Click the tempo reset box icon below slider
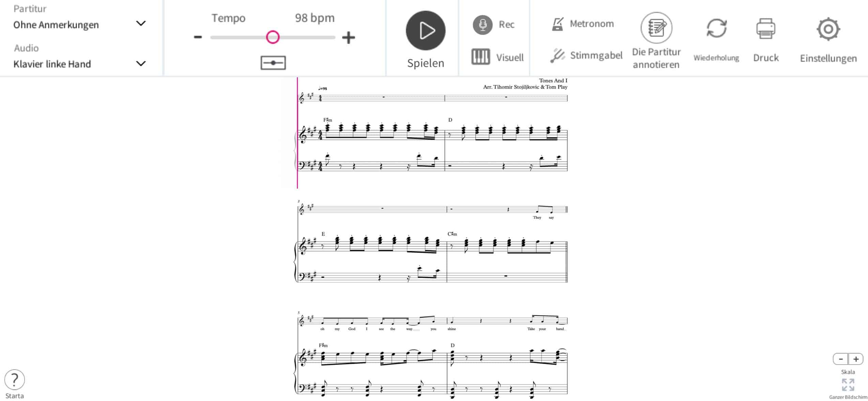This screenshot has height=401, width=868. (273, 63)
